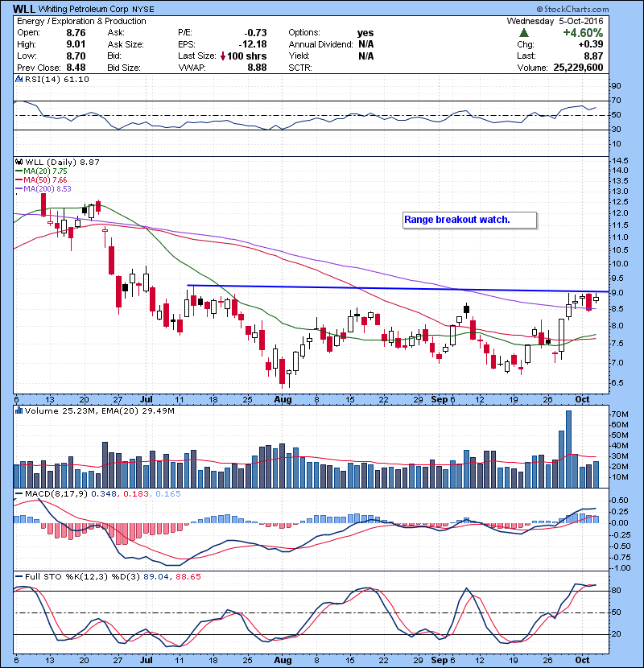644x668 pixels.
Task: Click Energy / Exploration & Production sector text
Action: [x=81, y=21]
